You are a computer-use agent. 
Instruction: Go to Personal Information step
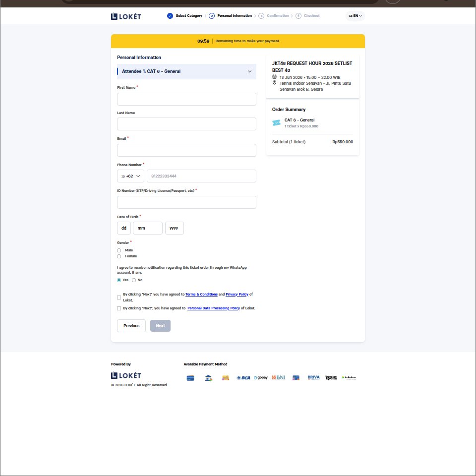pyautogui.click(x=235, y=16)
